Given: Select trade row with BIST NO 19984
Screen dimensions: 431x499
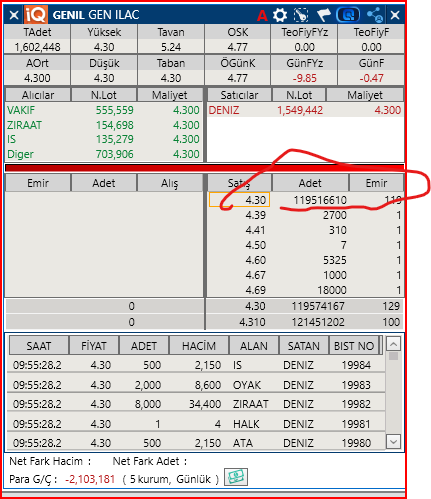Looking at the screenshot, I should click(196, 365).
